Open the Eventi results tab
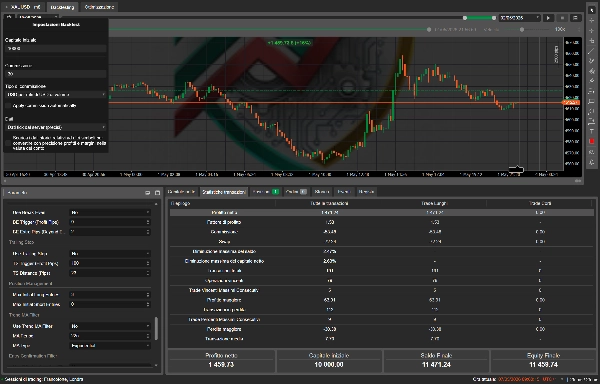Viewport: 600px width, 384px height. tap(344, 192)
